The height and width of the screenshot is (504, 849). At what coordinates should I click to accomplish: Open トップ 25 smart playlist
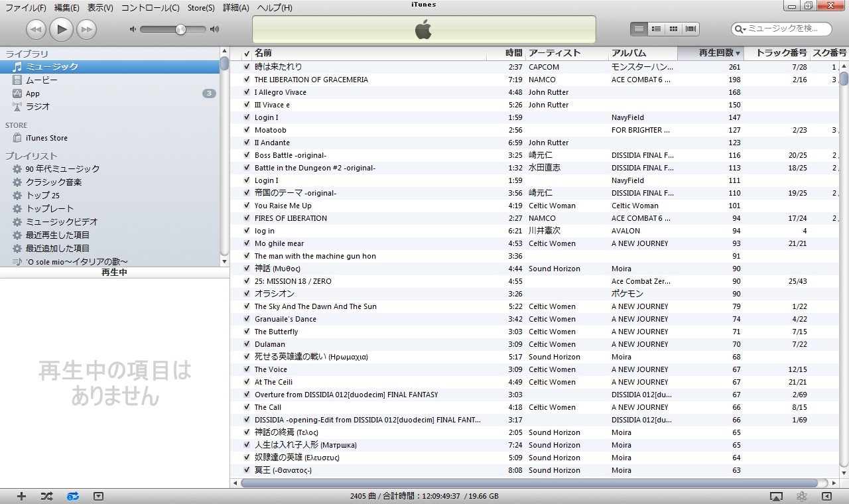tap(110, 195)
